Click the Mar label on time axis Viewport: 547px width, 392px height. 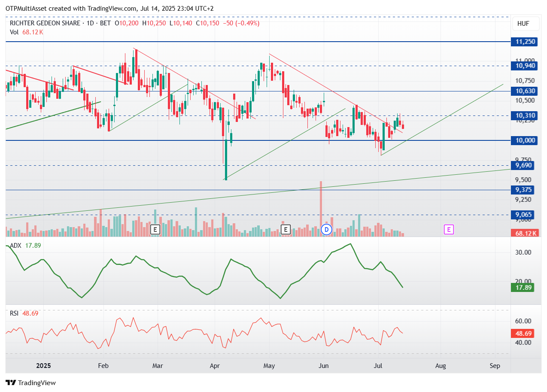(158, 366)
